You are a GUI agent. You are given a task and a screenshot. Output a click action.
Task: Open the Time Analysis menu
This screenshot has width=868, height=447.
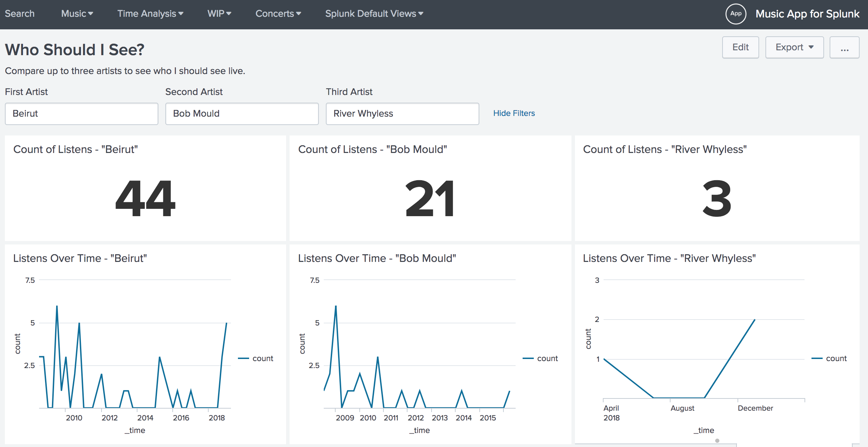pyautogui.click(x=150, y=14)
